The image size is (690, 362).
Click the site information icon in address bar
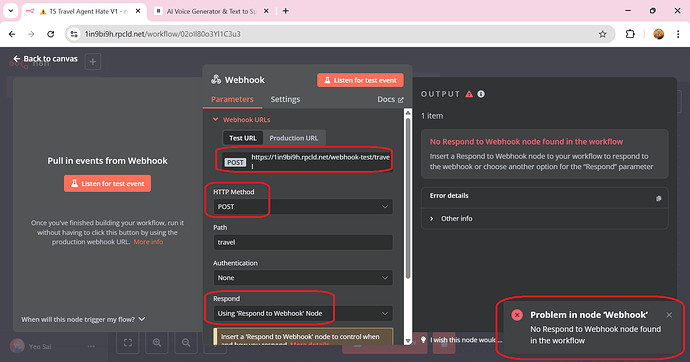tap(74, 34)
